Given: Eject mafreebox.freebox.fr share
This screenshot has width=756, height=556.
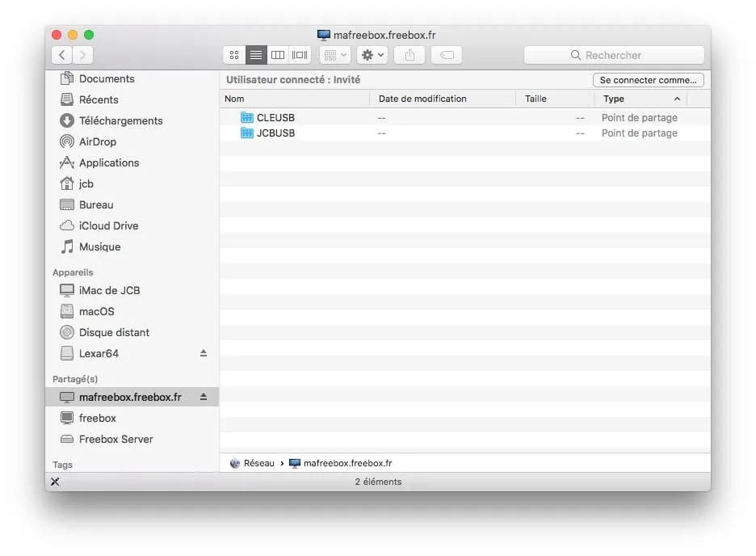Looking at the screenshot, I should click(x=204, y=396).
